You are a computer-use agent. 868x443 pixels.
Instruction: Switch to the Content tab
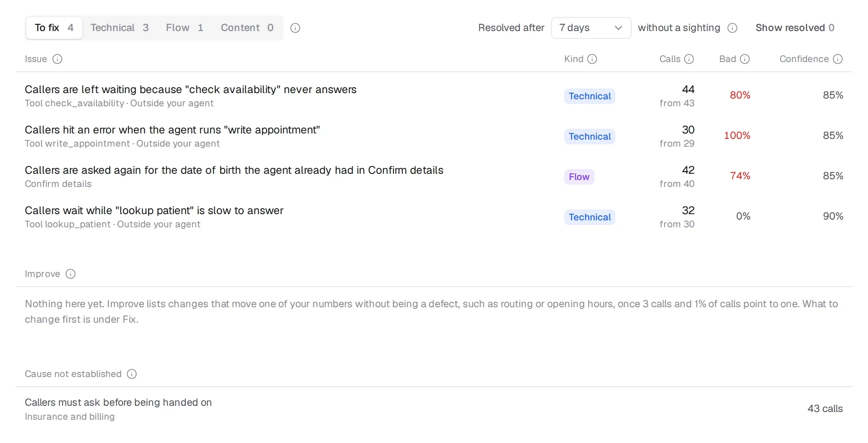(x=247, y=28)
